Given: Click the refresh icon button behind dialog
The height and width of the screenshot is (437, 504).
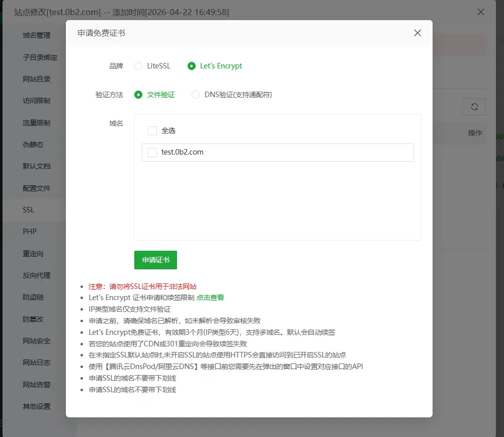Looking at the screenshot, I should click(x=474, y=107).
